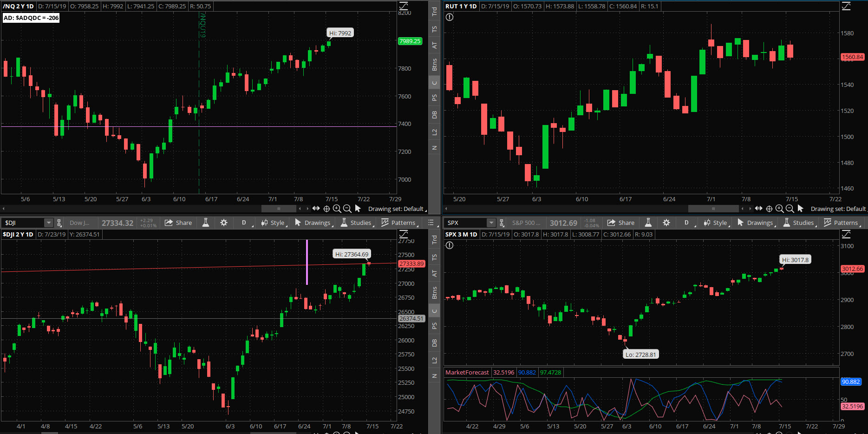Grab the /NQ chart horizontal scrollbar thumb
Screen dimensions: 868x434
[279, 208]
